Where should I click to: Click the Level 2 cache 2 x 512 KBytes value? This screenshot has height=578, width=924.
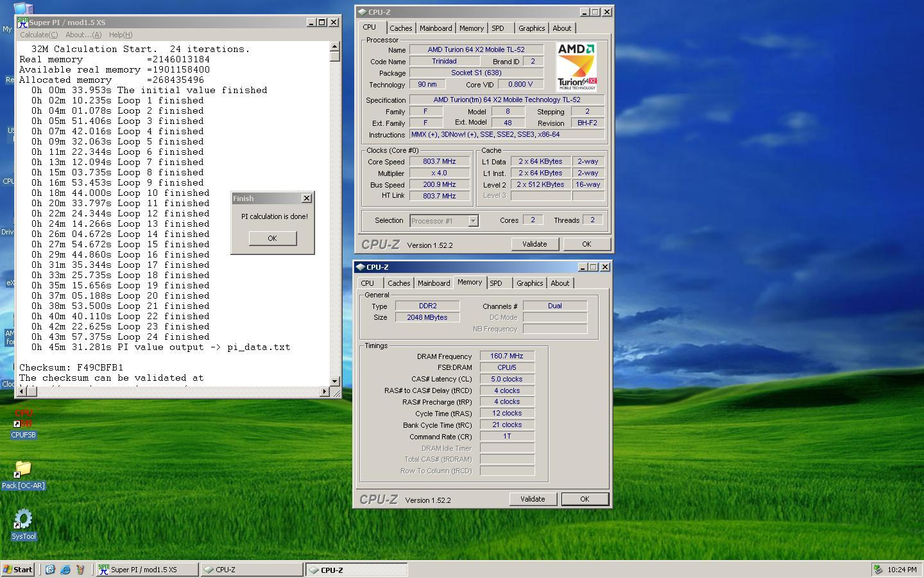(540, 185)
